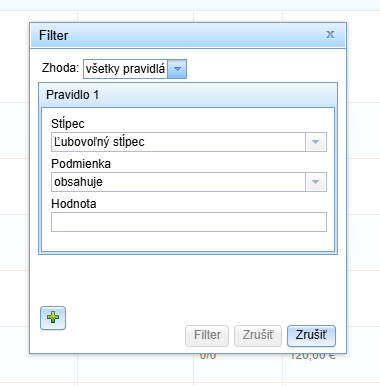Click the Hodnota label
Screen dimensions: 380x386
click(x=74, y=204)
